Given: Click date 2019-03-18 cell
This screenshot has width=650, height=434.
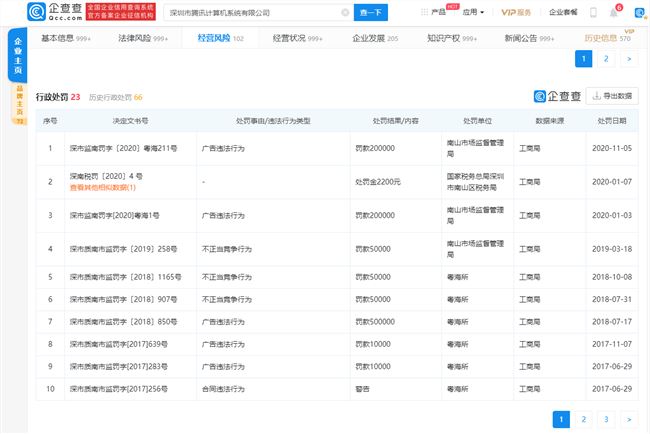Looking at the screenshot, I should (x=612, y=249).
